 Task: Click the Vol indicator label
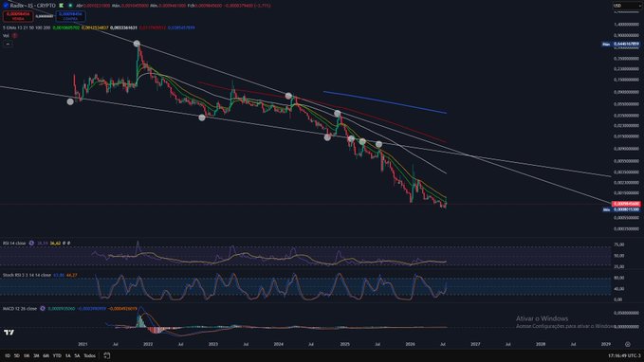(6, 36)
